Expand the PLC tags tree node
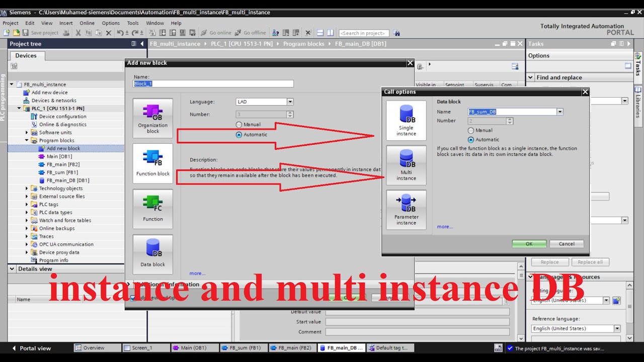644x362 pixels. click(27, 205)
